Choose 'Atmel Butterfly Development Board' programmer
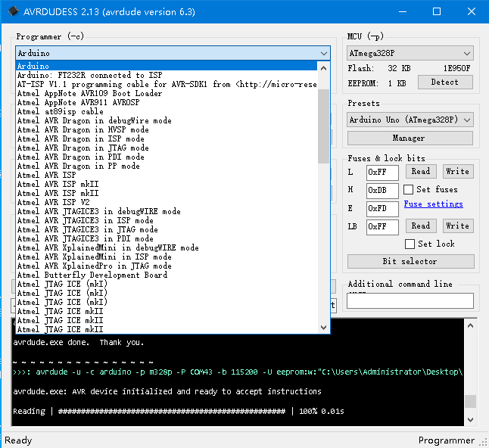The height and width of the screenshot is (448, 489). click(x=167, y=275)
